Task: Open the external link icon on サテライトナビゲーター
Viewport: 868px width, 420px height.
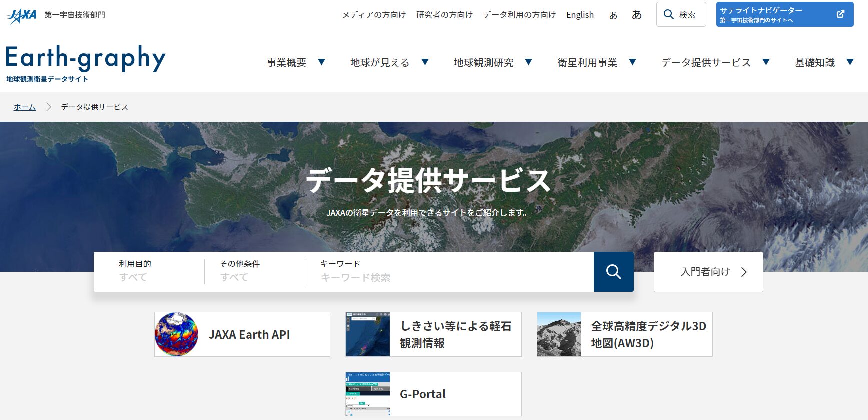Action: [840, 14]
